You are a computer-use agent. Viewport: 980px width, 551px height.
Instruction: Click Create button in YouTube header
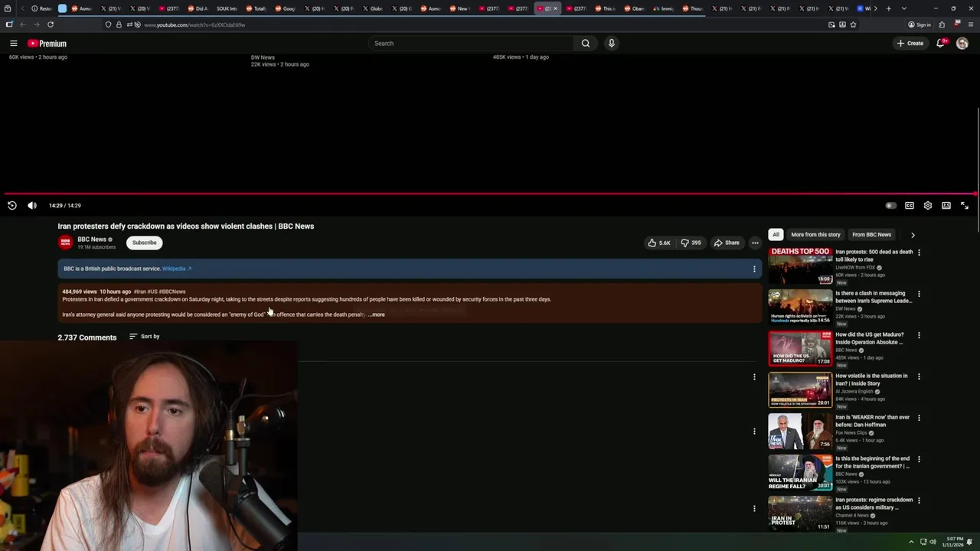(x=910, y=44)
